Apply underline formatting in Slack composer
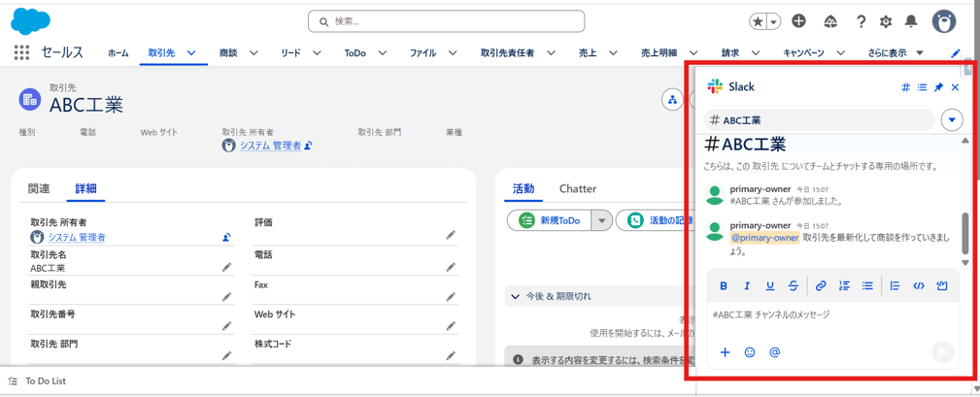 (x=770, y=286)
